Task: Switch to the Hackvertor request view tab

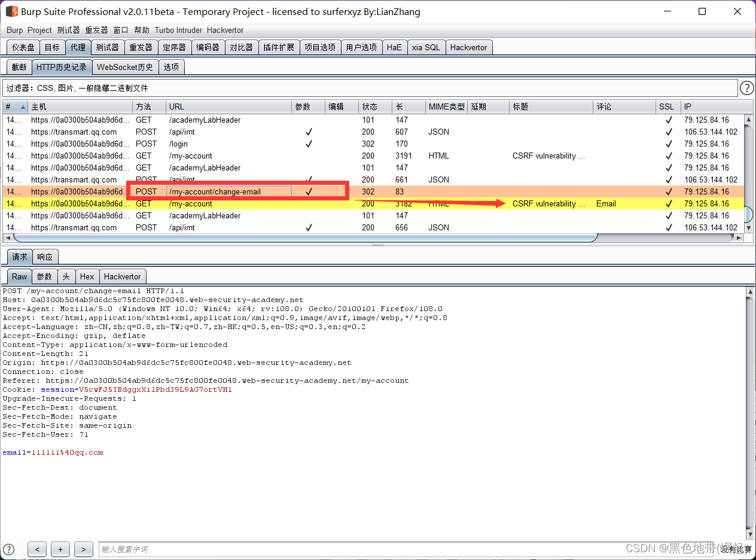Action: tap(123, 276)
